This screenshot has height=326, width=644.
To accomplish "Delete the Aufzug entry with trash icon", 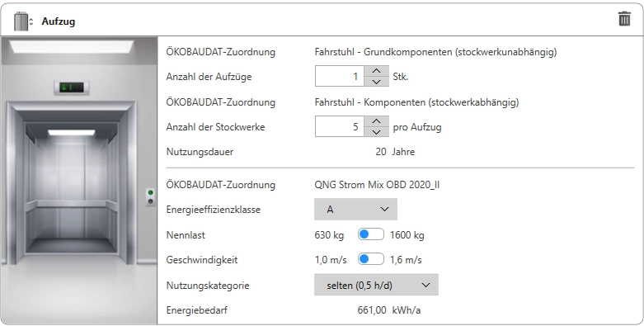I will [x=624, y=19].
